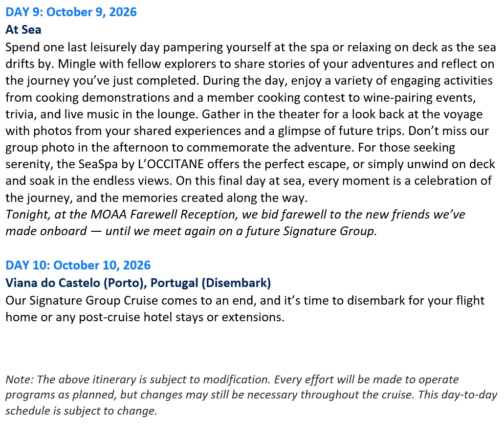Click the DAY 9: October 9, 2026 heading
504x443 pixels.
tap(71, 12)
